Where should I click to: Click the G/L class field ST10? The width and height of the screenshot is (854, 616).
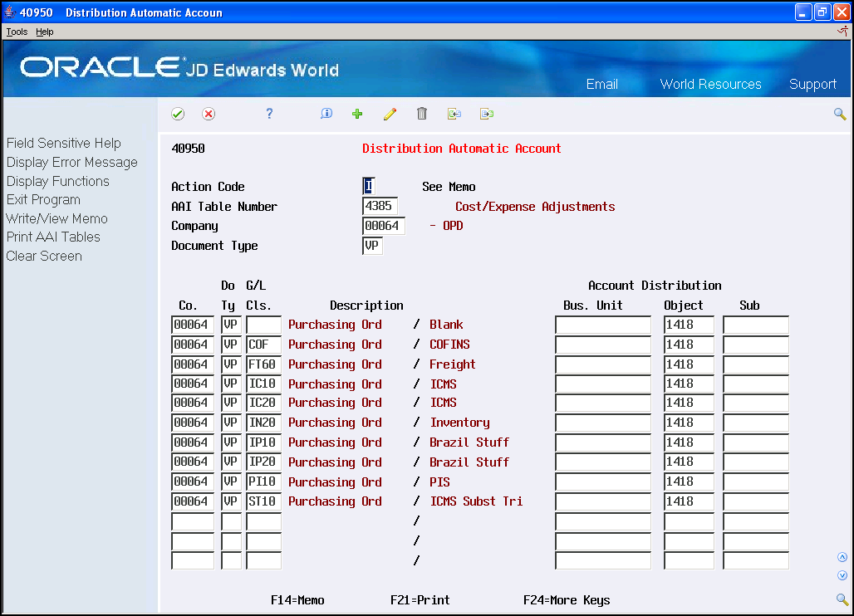(x=263, y=501)
